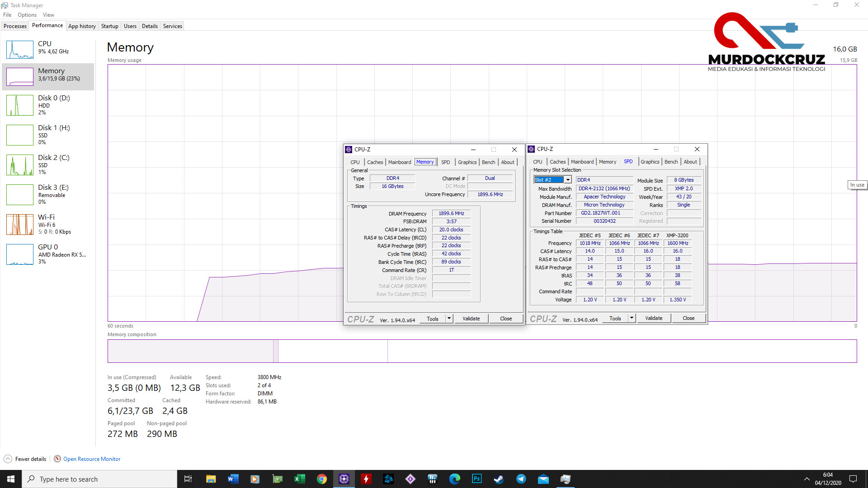The height and width of the screenshot is (488, 868).
Task: Expand the Slot #2 memory slot dropdown
Action: (568, 180)
